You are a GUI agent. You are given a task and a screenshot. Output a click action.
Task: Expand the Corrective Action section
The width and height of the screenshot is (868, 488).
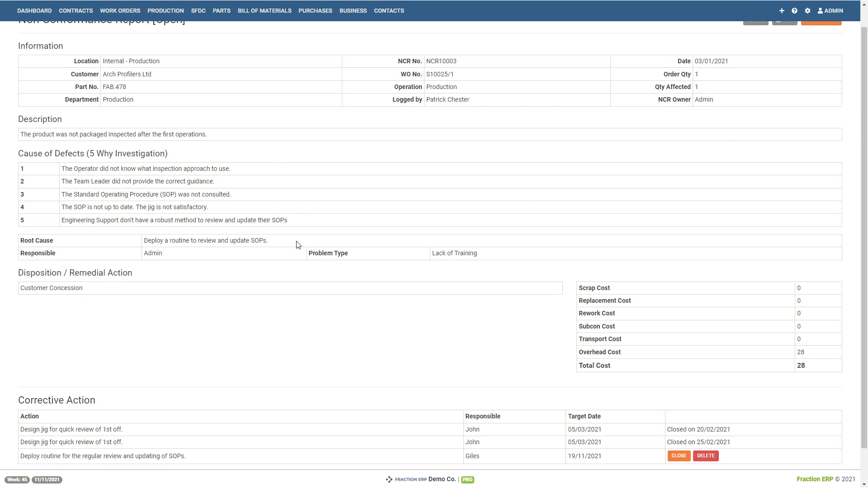point(56,400)
